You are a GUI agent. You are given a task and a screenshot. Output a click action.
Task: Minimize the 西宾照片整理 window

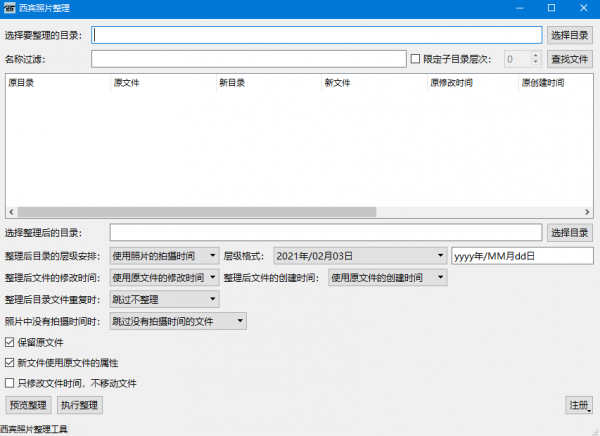coord(520,8)
